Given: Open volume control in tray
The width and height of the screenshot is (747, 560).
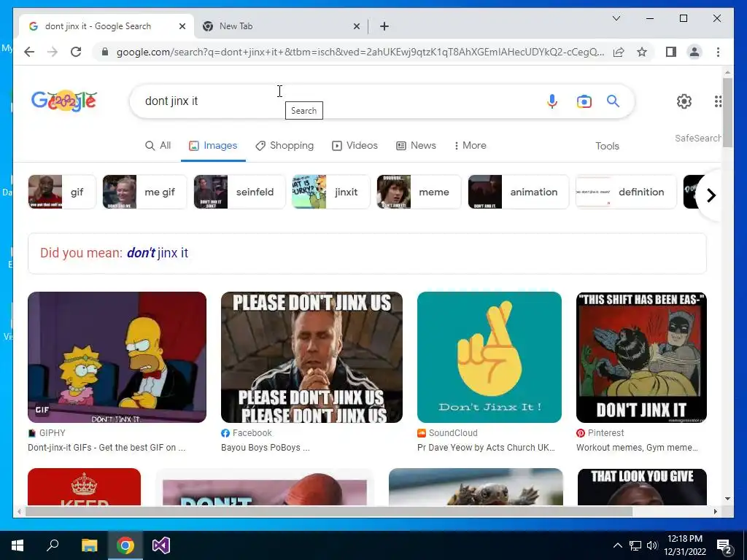Looking at the screenshot, I should tap(652, 545).
